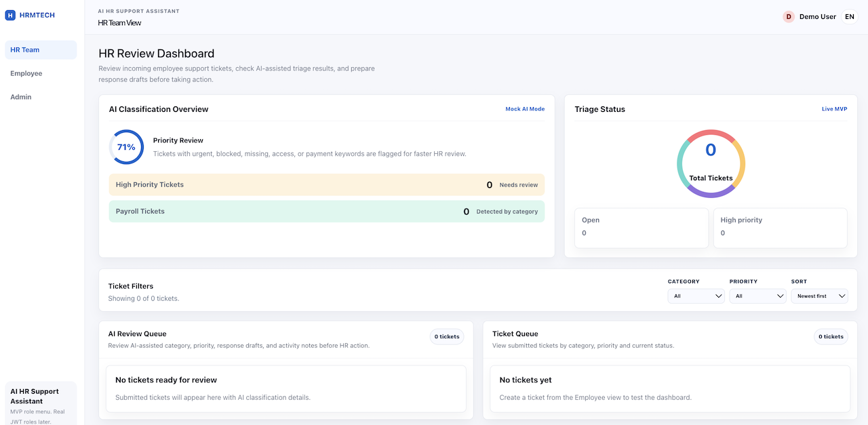Screen dimensions: 868x425
Task: Click the HRMTECH logo icon
Action: [10, 15]
